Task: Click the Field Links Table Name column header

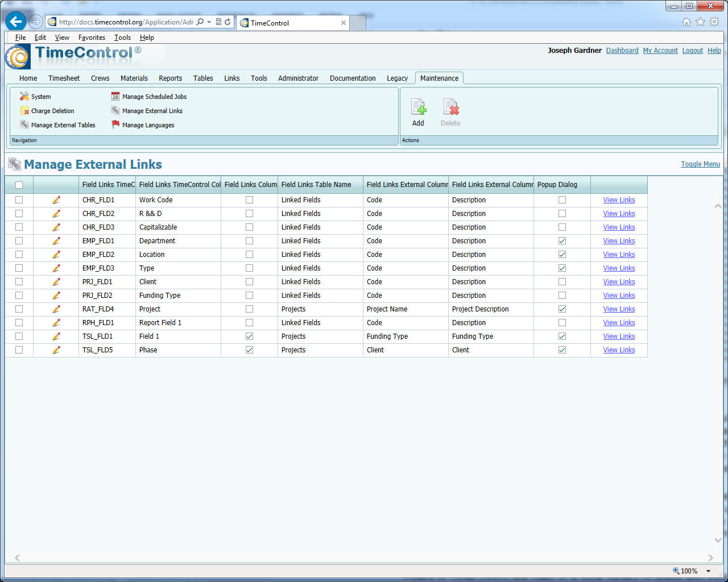Action: 320,185
